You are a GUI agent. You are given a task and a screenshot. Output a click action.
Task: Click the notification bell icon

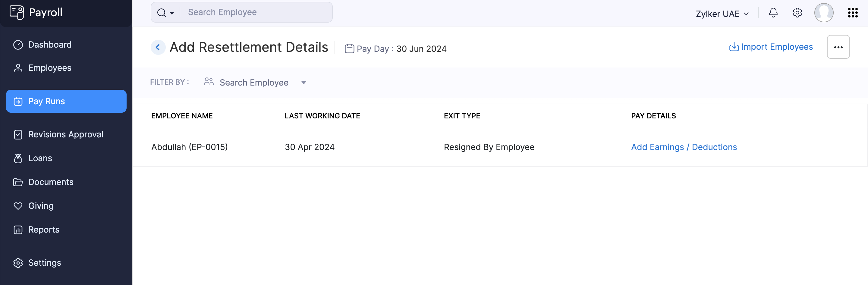point(773,13)
